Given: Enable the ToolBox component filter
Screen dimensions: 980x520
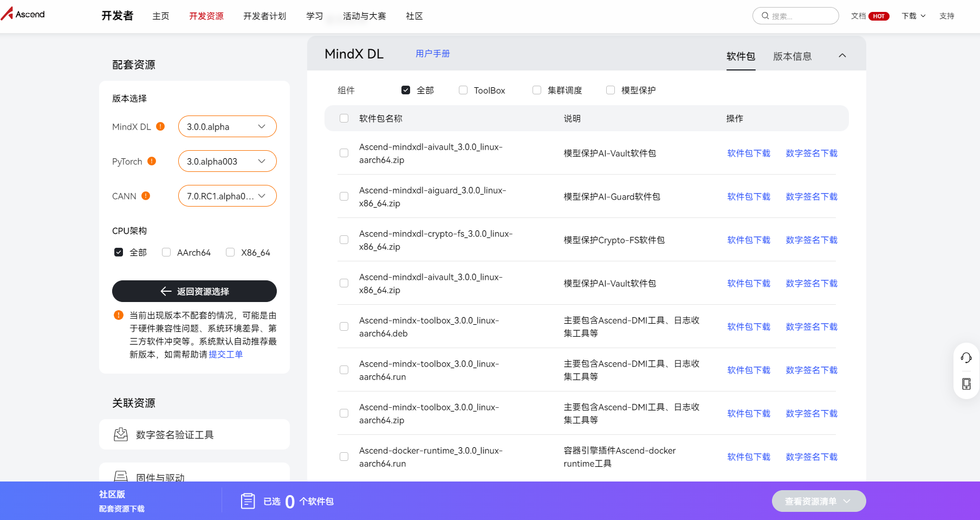Looking at the screenshot, I should click(463, 90).
